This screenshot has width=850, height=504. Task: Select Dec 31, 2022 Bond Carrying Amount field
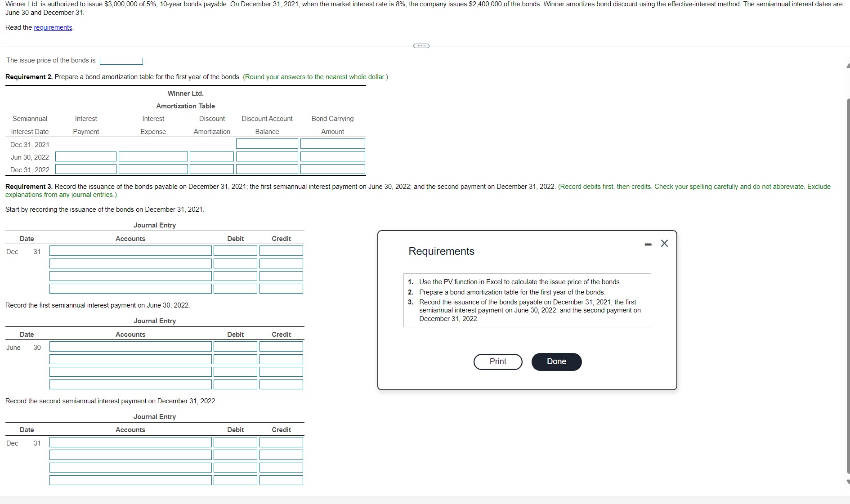(x=333, y=169)
